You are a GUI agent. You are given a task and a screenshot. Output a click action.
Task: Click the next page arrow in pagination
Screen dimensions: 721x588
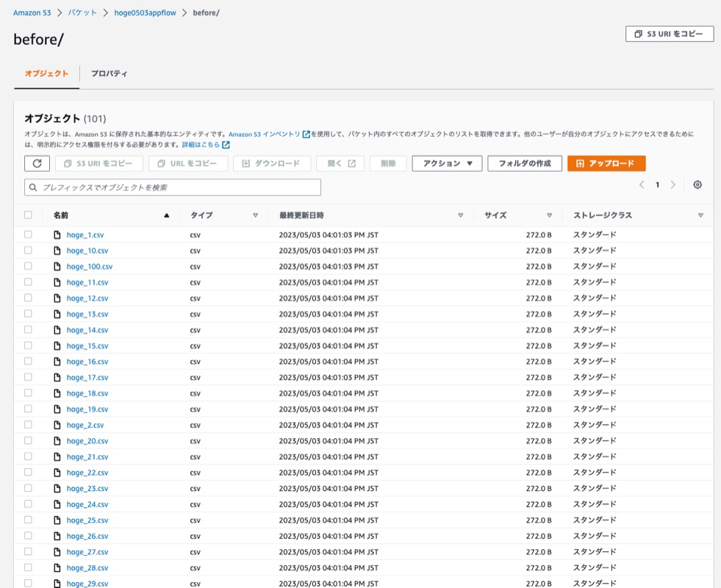(x=672, y=184)
